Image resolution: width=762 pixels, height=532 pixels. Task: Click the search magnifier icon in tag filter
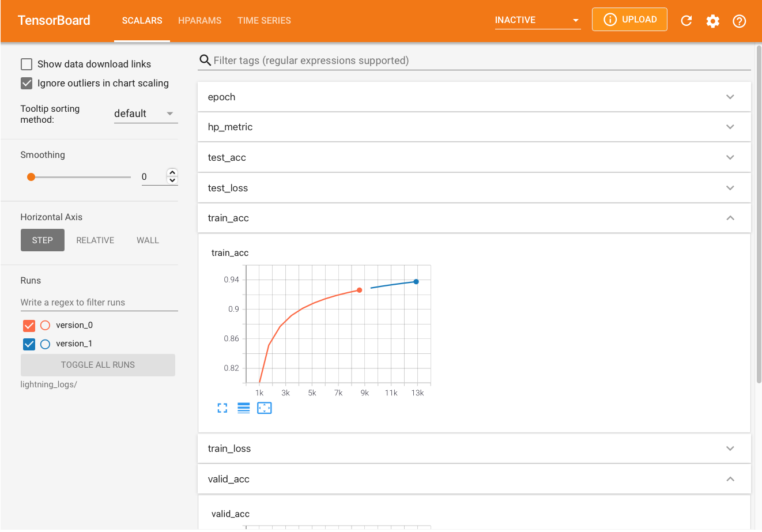pyautogui.click(x=205, y=61)
